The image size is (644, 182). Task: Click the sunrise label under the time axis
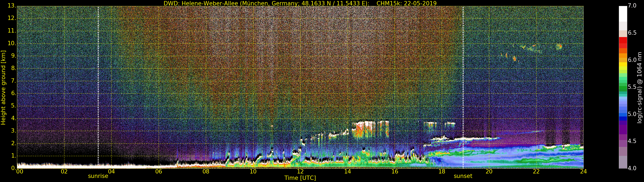(x=98, y=176)
